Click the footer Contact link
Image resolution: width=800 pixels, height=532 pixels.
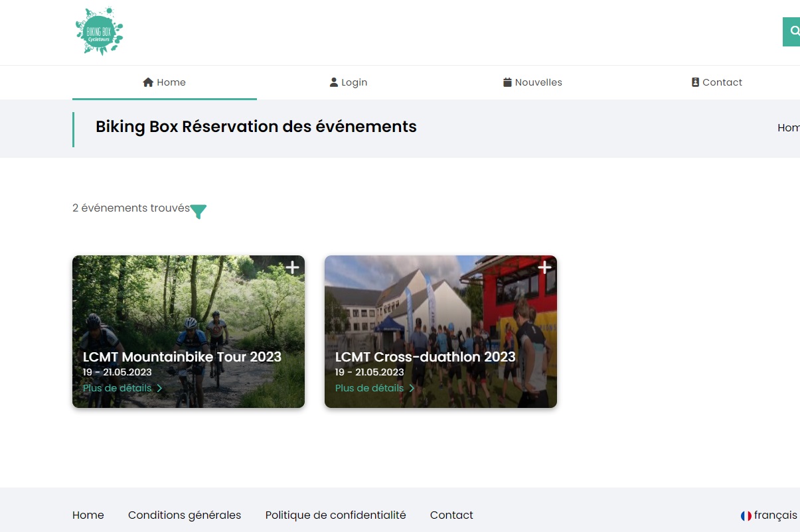coord(451,515)
